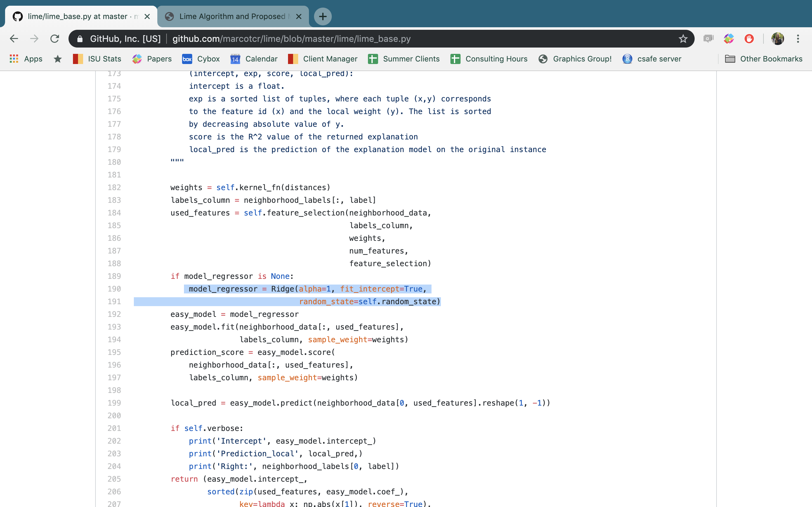Screen dimensions: 812x507
Task: Open the ISU Stats bookmark
Action: (97, 59)
